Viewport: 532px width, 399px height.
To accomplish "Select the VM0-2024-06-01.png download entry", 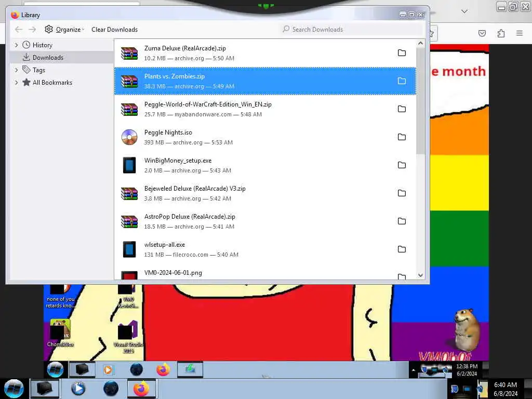I will coord(265,272).
